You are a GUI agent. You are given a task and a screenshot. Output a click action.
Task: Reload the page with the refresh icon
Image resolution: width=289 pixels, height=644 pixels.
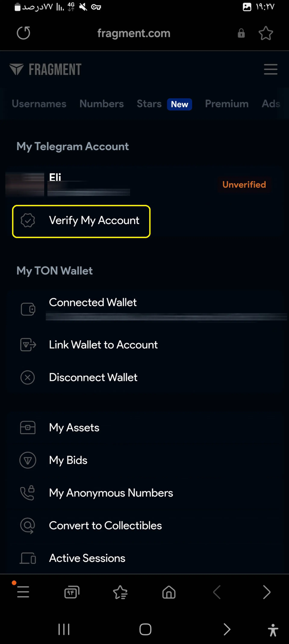[23, 33]
